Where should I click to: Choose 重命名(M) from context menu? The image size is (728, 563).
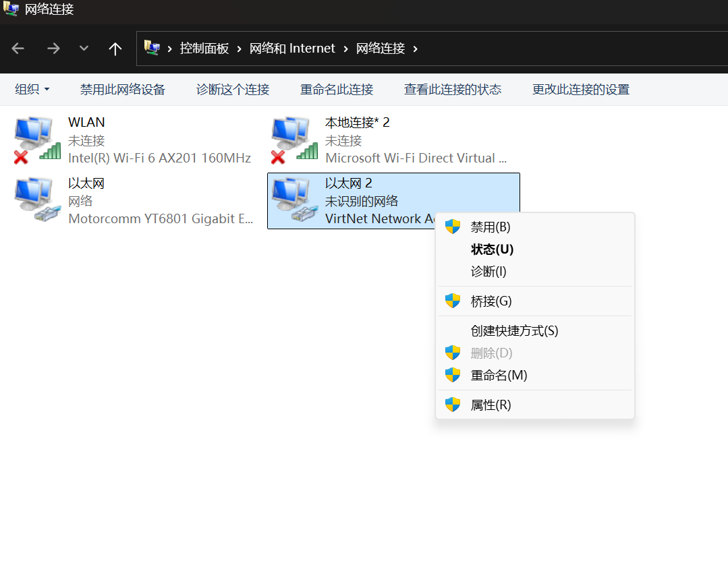(x=535, y=376)
